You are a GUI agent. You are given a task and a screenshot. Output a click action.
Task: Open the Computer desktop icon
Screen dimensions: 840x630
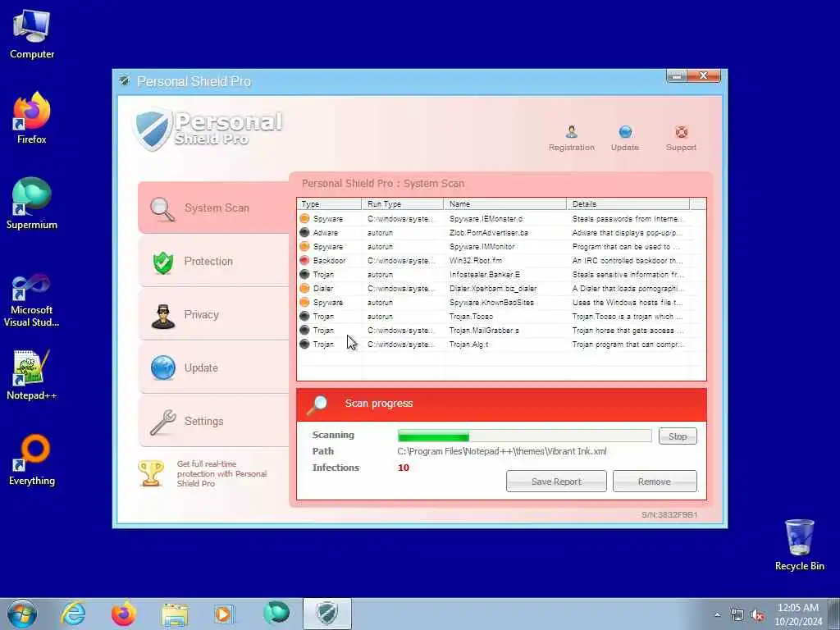tap(32, 34)
